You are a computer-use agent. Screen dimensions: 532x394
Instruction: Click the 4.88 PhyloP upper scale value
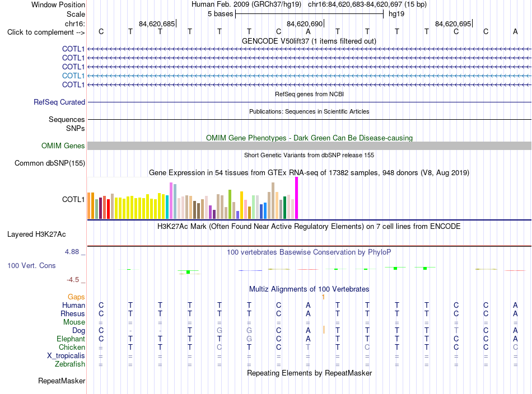click(x=72, y=252)
